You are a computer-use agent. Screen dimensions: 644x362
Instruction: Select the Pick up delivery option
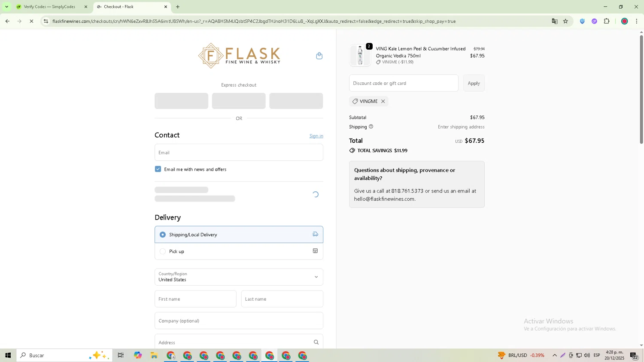click(x=239, y=251)
